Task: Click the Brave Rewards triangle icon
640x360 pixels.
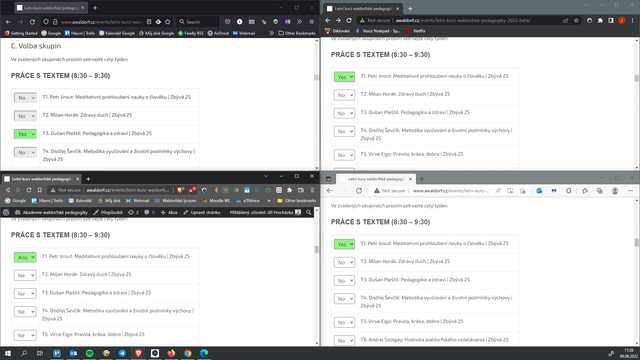Action: coord(192,190)
